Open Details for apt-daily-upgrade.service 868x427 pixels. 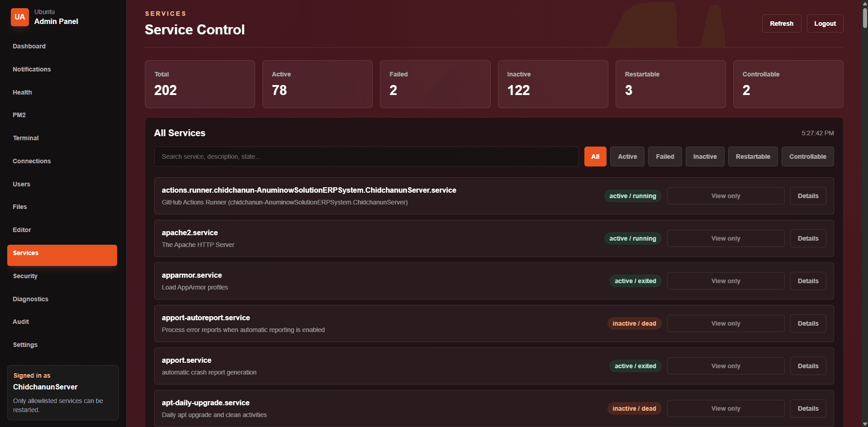[x=808, y=408]
